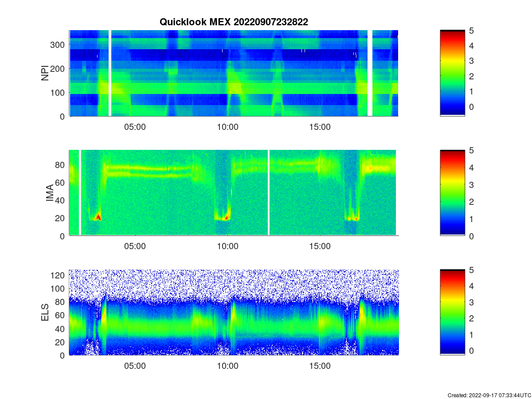
Task: Click the "15:00" tick under the NPI panel
Action: [320, 127]
